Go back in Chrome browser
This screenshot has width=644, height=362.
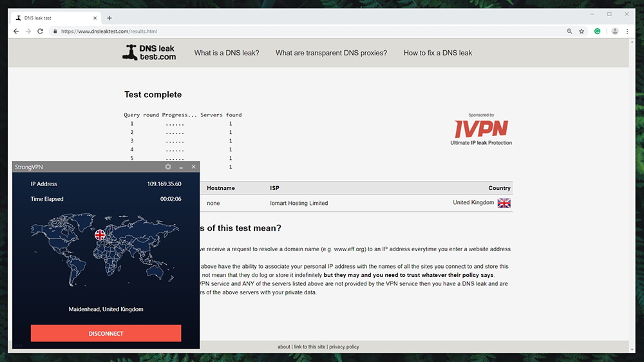16,31
